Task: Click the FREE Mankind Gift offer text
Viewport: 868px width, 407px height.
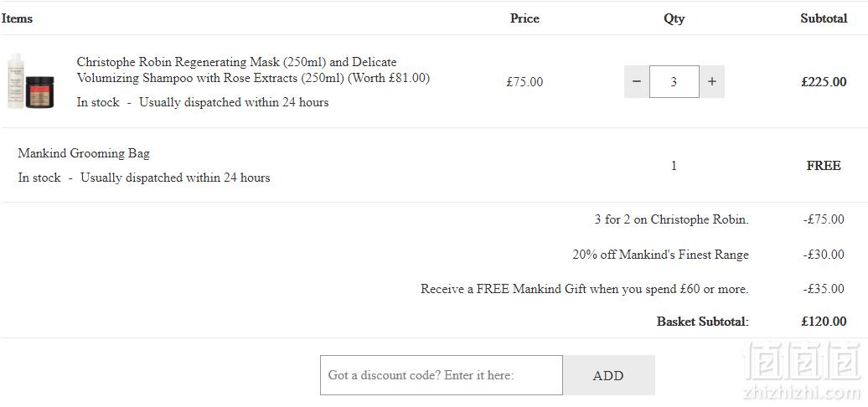Action: (585, 289)
